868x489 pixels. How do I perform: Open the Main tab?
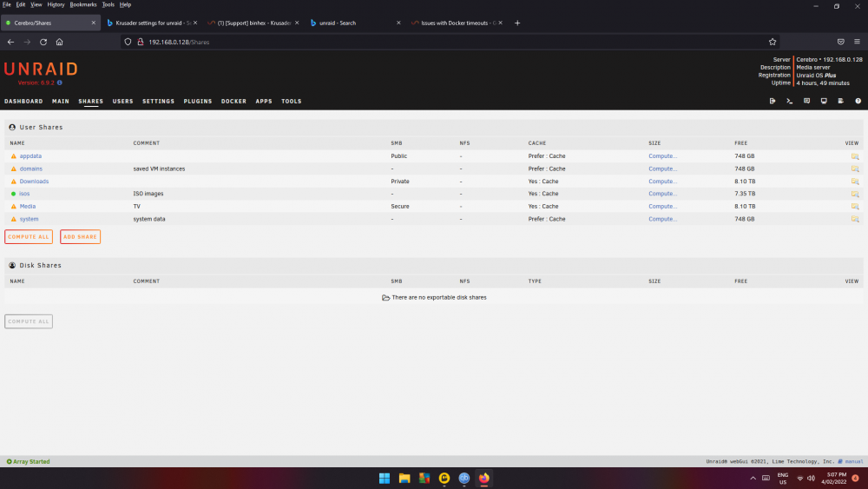tap(61, 102)
